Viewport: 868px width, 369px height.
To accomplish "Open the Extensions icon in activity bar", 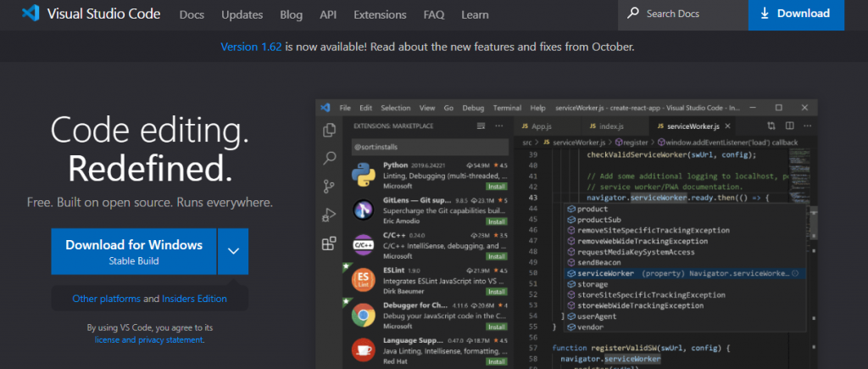I will point(330,243).
